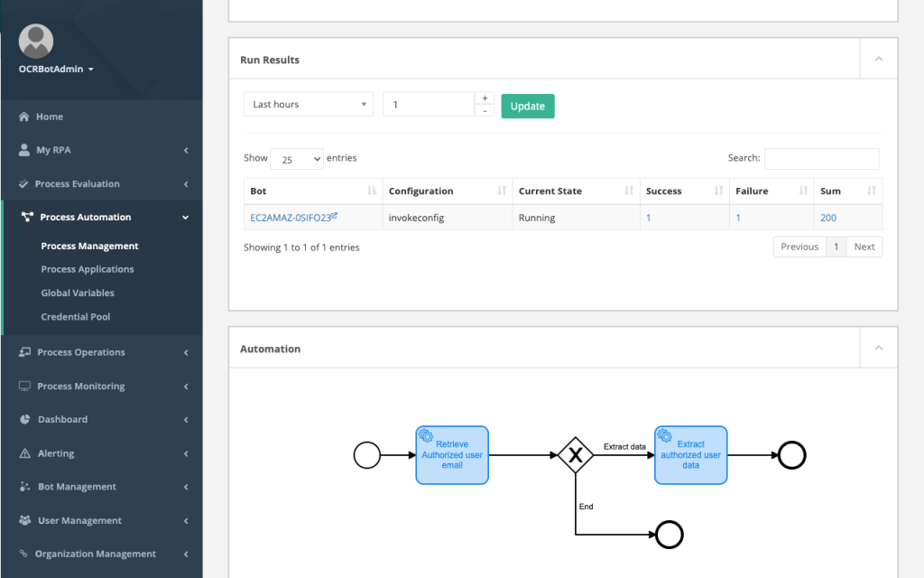Open bot link EC2AMAZ-0SIFO23
The width and height of the screenshot is (924, 578).
(x=293, y=218)
